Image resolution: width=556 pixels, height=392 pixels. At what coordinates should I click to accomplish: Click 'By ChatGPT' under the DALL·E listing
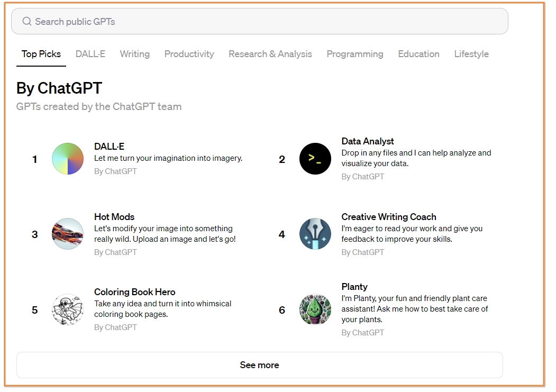click(x=115, y=171)
